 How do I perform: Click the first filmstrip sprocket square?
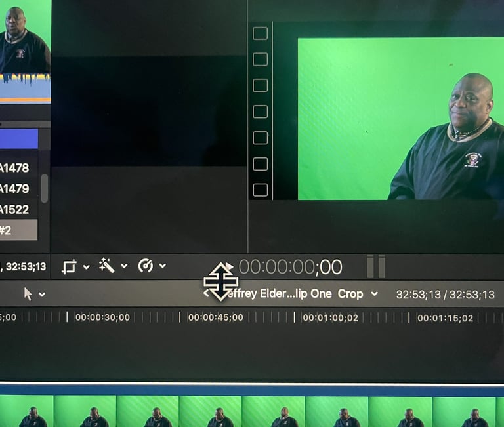click(x=260, y=33)
